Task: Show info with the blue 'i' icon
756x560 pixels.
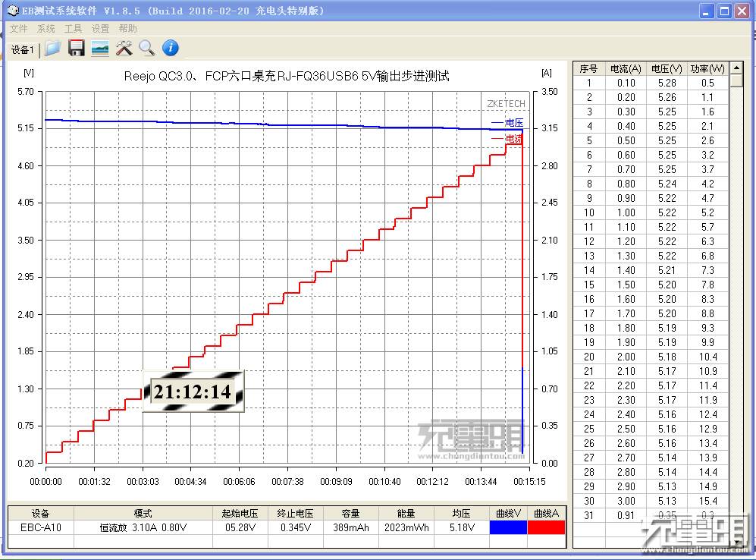Action: point(170,49)
